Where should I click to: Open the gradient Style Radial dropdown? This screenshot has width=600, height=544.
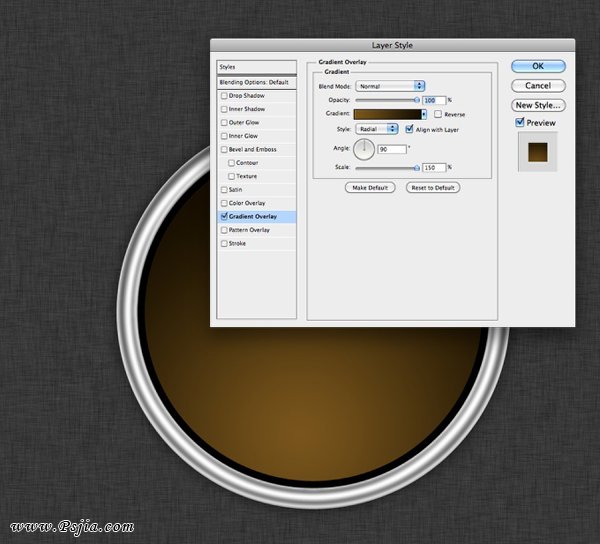pos(377,129)
